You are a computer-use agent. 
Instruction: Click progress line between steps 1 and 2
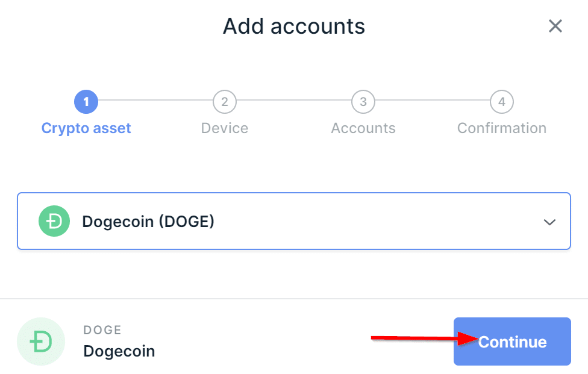[155, 100]
